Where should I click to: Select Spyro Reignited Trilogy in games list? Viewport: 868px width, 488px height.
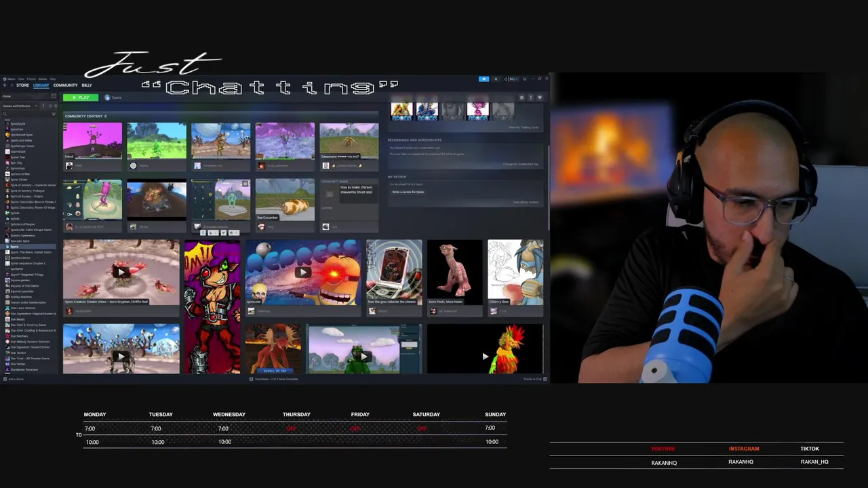(x=23, y=274)
